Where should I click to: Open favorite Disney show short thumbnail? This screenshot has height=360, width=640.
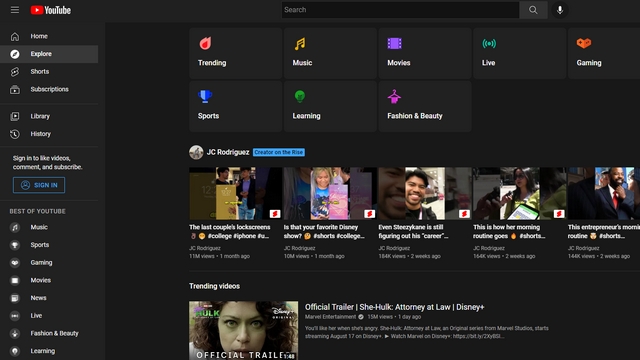click(x=330, y=193)
